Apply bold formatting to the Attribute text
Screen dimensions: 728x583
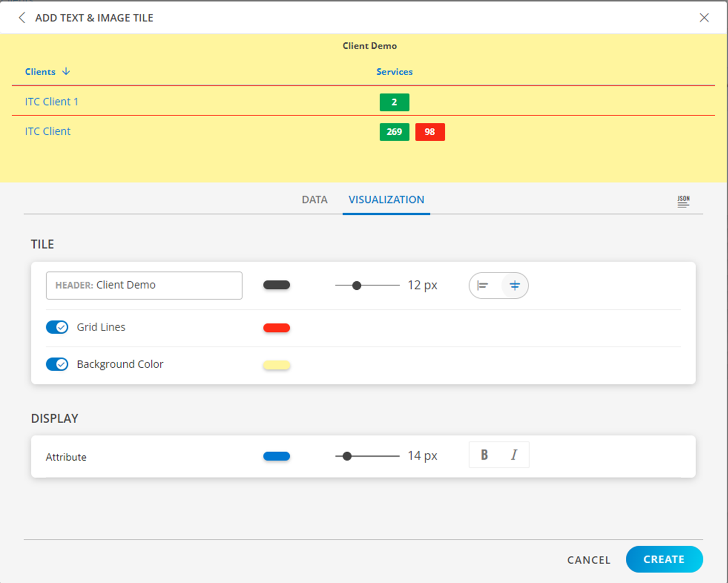click(x=484, y=455)
